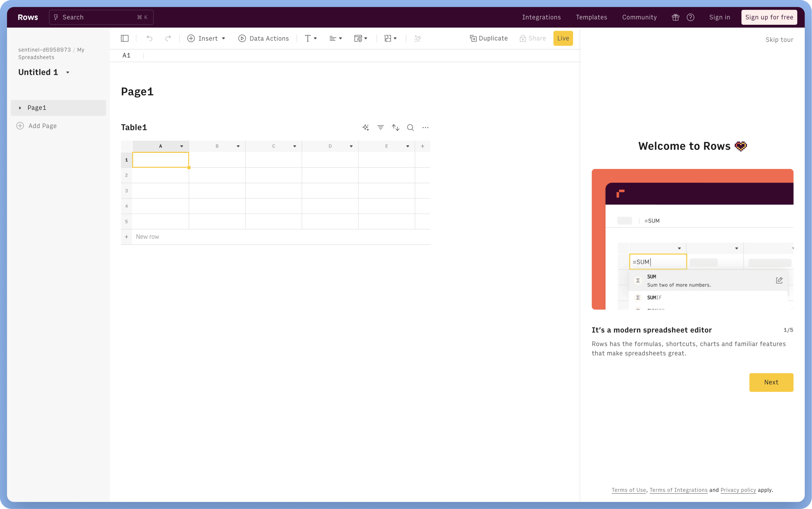The height and width of the screenshot is (509, 812).
Task: Click Sign up for free
Action: tap(769, 17)
